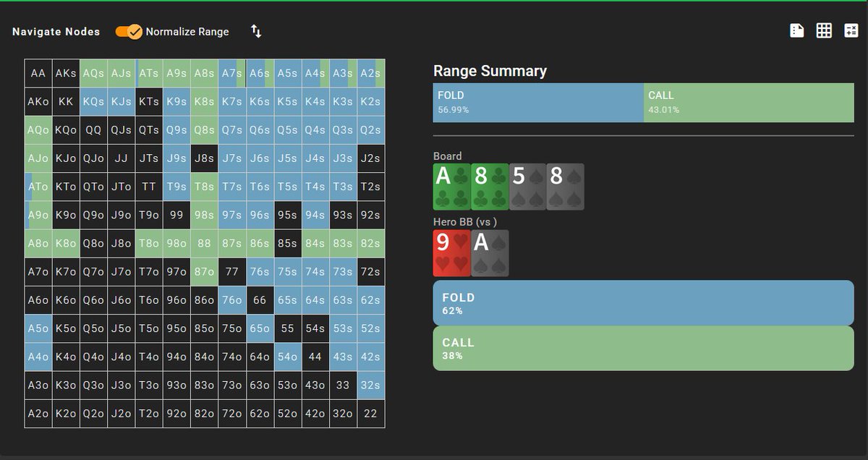The height and width of the screenshot is (460, 868).
Task: Select the AKo hand cell
Action: pyautogui.click(x=38, y=101)
